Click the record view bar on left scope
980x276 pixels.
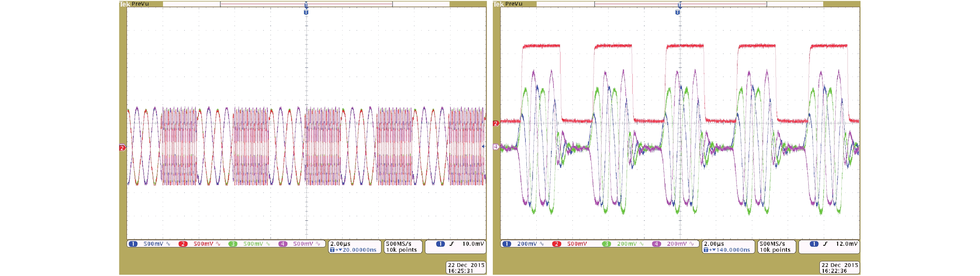306,4
